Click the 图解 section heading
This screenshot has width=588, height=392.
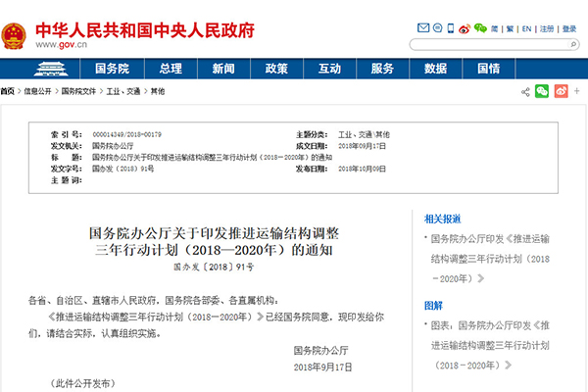point(433,306)
